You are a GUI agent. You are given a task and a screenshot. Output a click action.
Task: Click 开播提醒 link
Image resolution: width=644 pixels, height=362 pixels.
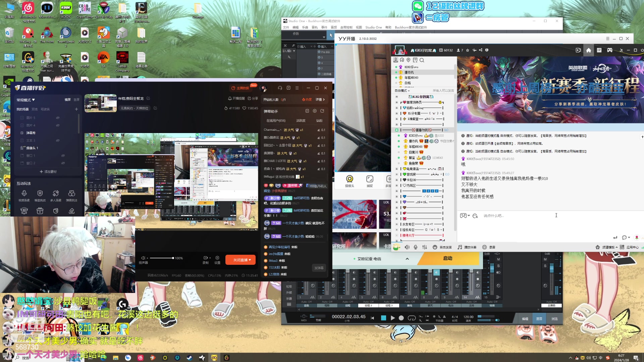click(x=236, y=99)
